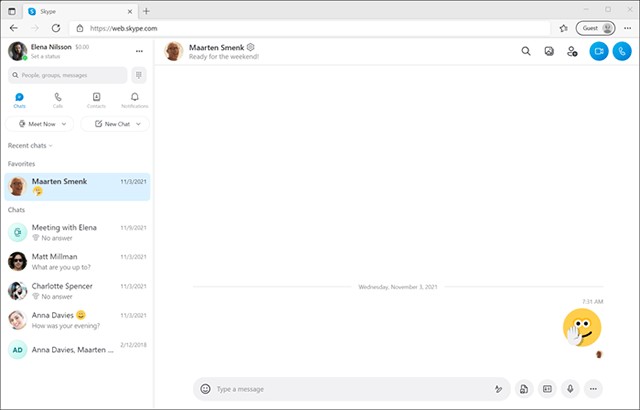Record a voice message with microphone icon
Image resolution: width=640 pixels, height=410 pixels.
point(570,388)
